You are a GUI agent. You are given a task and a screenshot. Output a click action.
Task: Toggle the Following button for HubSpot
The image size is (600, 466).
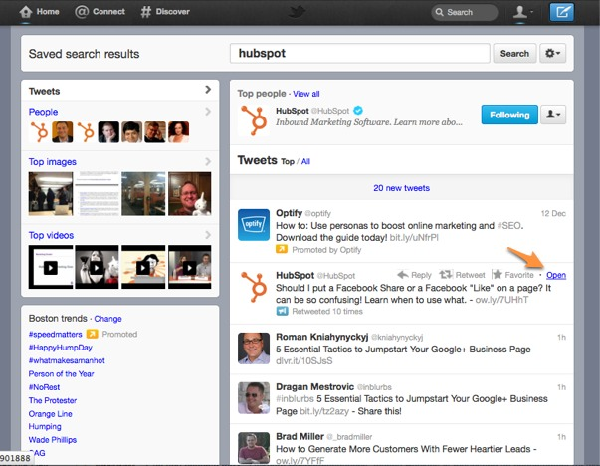[x=509, y=114]
